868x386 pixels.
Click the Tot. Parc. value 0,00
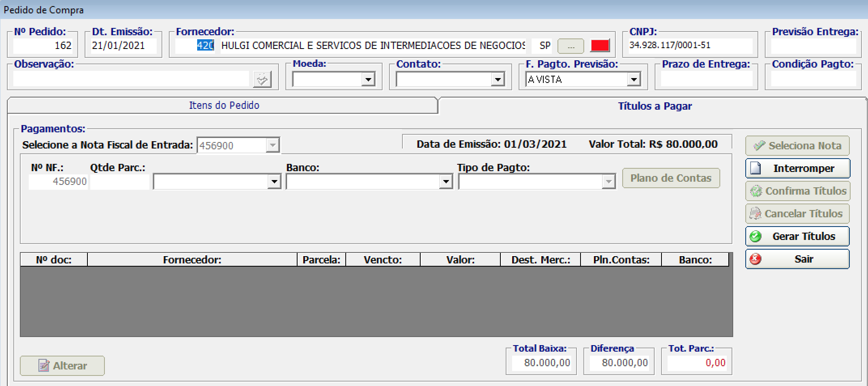697,363
